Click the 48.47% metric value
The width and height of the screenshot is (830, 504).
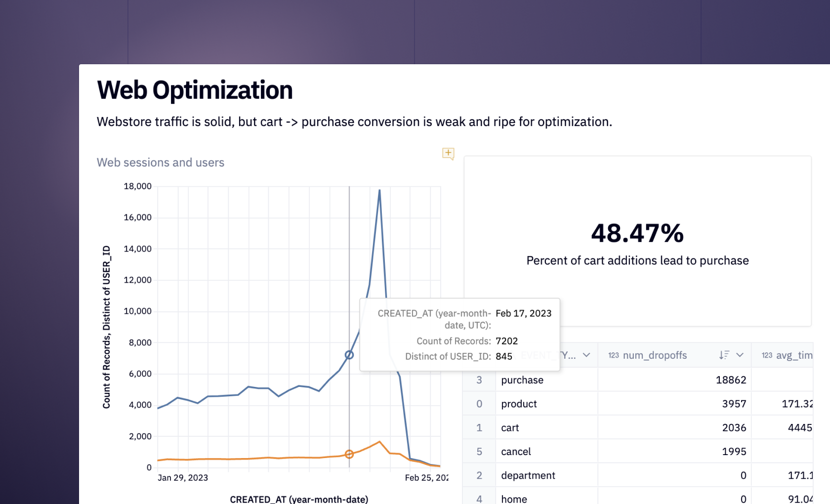click(637, 233)
